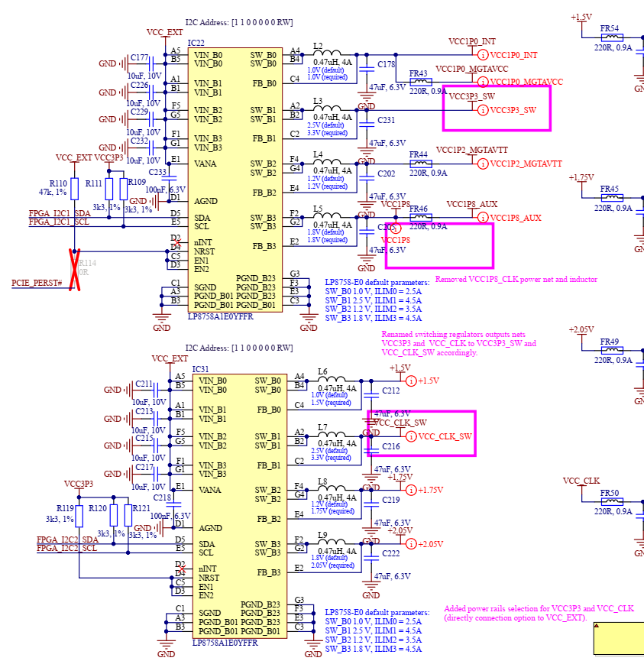Click the info marker next to +1.75V
This screenshot has width=644, height=661.
(x=411, y=490)
